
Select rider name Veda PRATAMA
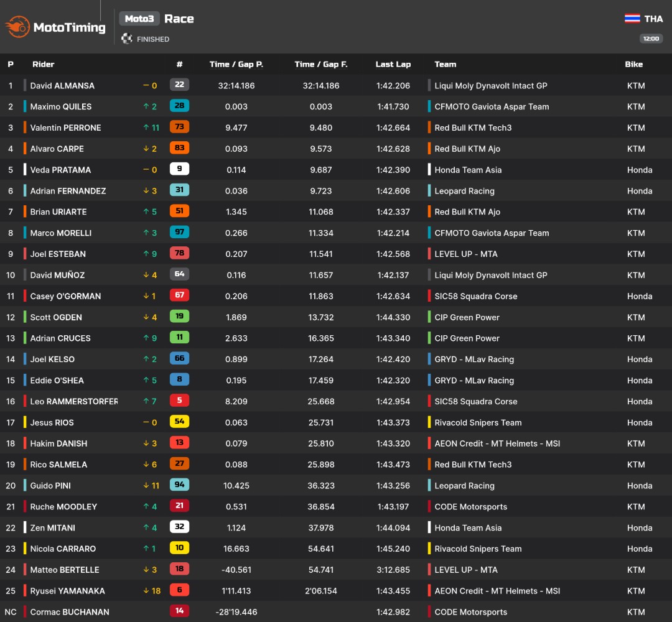point(60,170)
